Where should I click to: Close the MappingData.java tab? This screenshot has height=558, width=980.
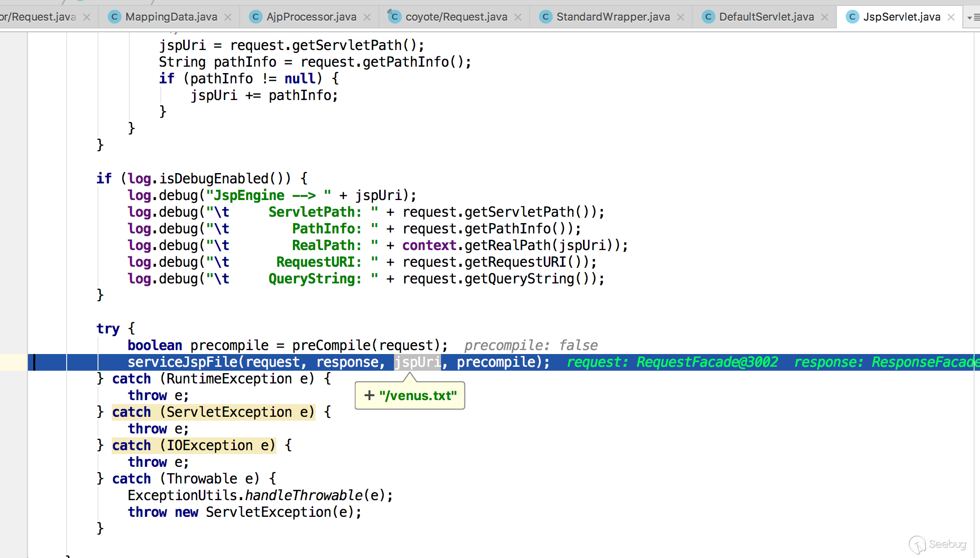(228, 17)
